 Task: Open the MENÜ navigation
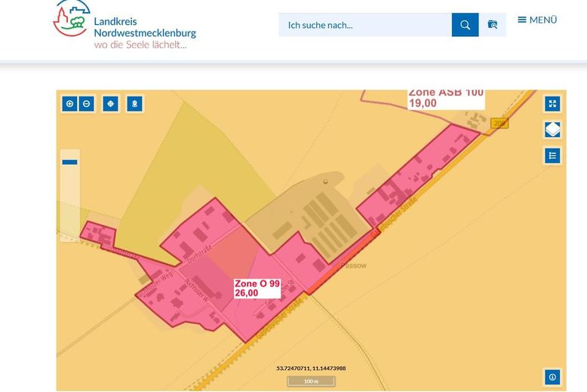pos(537,20)
